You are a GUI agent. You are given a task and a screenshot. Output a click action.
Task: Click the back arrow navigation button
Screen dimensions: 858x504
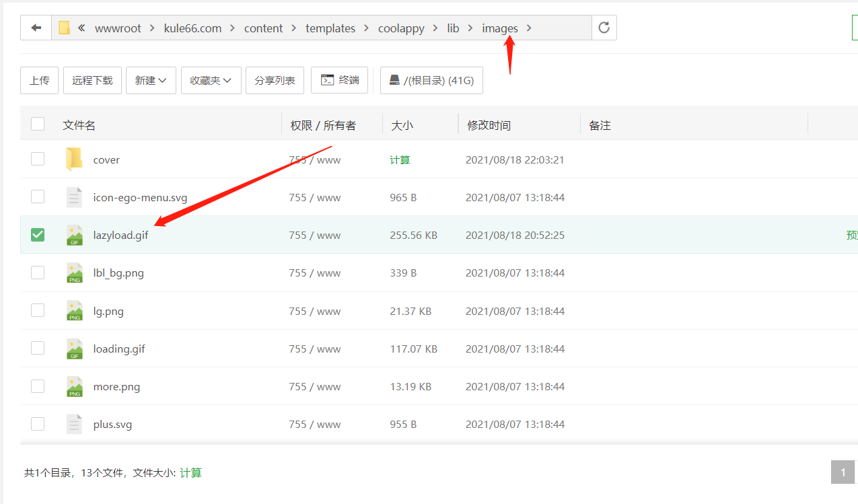coord(36,28)
